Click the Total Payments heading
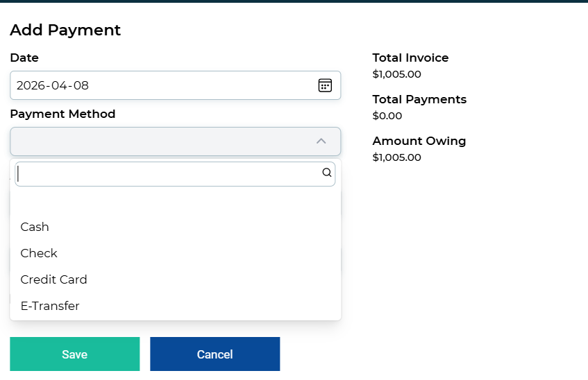This screenshot has height=380, width=588. point(419,99)
